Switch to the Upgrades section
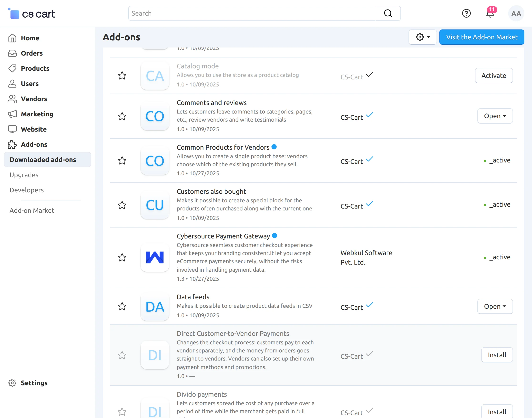The width and height of the screenshot is (532, 418). [24, 175]
